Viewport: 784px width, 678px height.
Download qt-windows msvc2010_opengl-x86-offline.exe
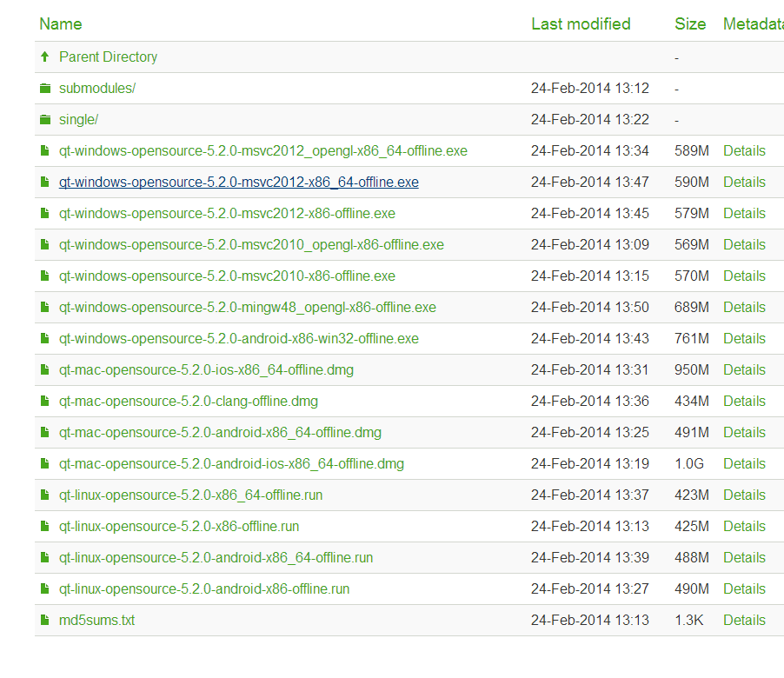(251, 244)
